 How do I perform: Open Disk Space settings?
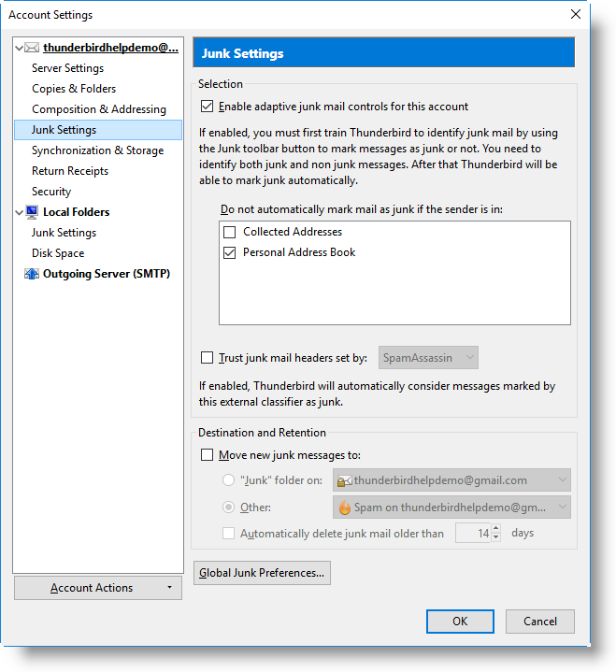pos(58,253)
